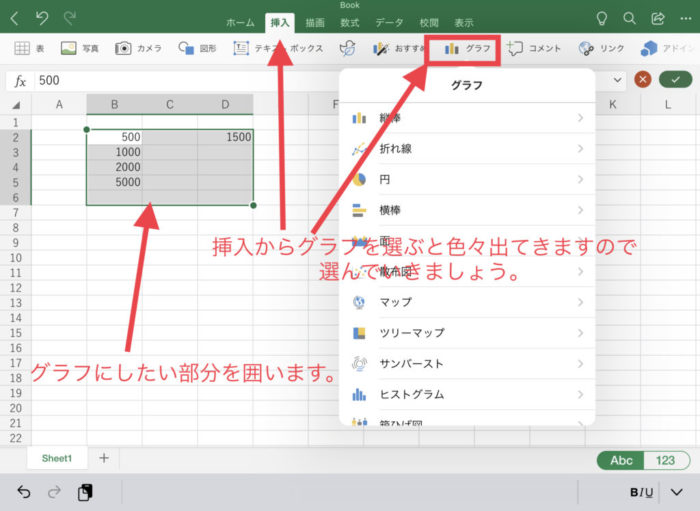The image size is (700, 511).
Task: Switch to the ホーム tab
Action: coord(240,23)
